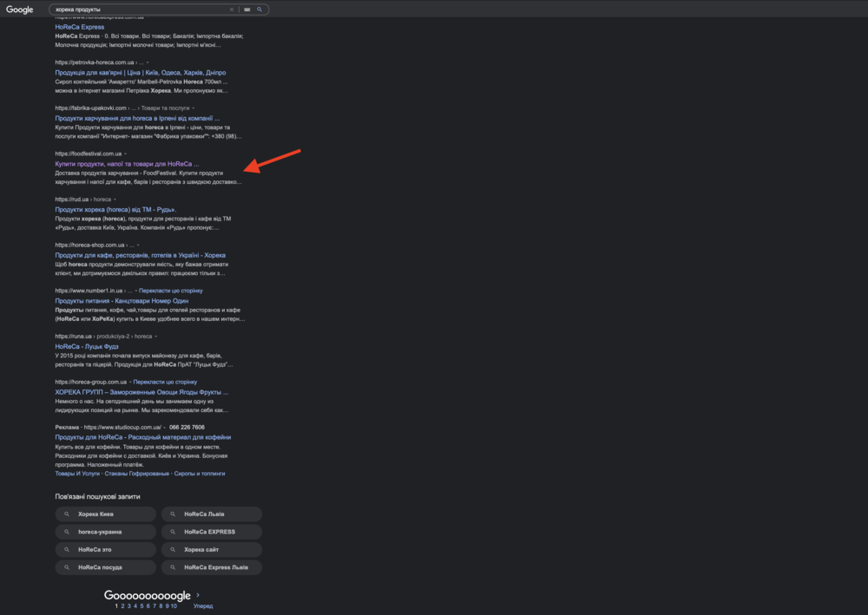The width and height of the screenshot is (868, 615).
Task: Select related search HoReCa посуда
Action: 106,567
